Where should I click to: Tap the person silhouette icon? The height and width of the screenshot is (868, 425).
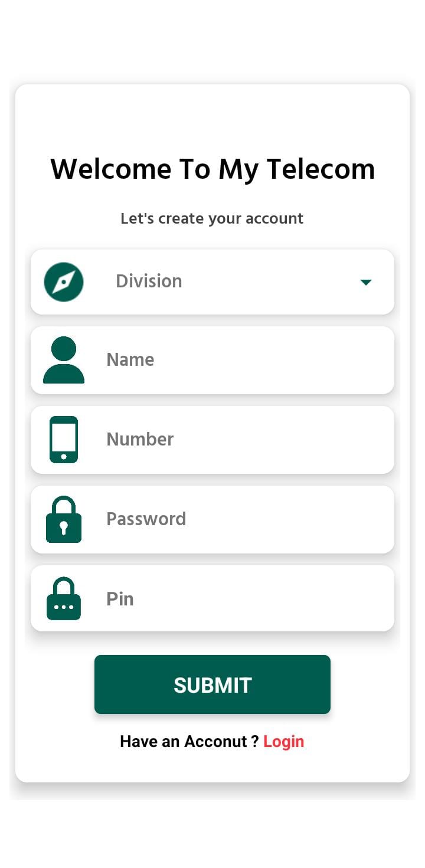[x=64, y=360]
